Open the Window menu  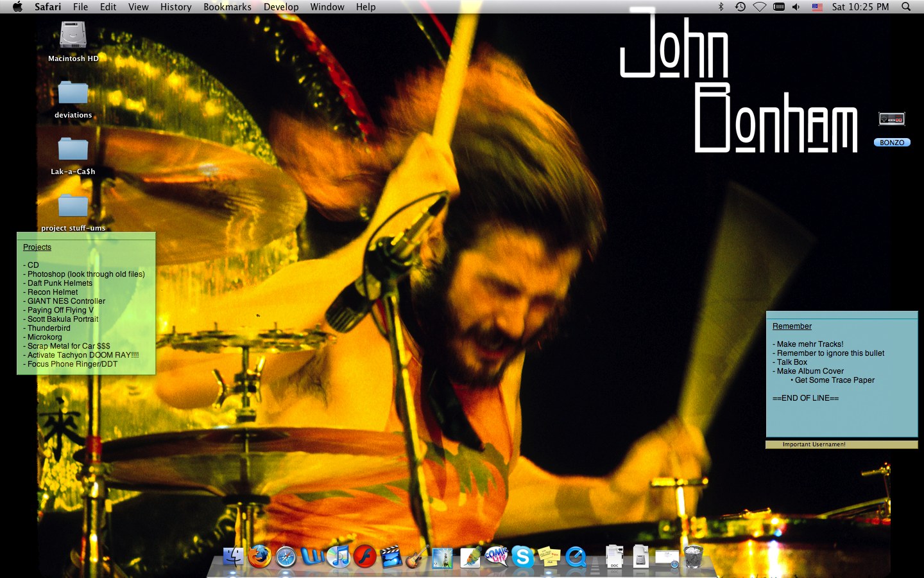click(327, 7)
